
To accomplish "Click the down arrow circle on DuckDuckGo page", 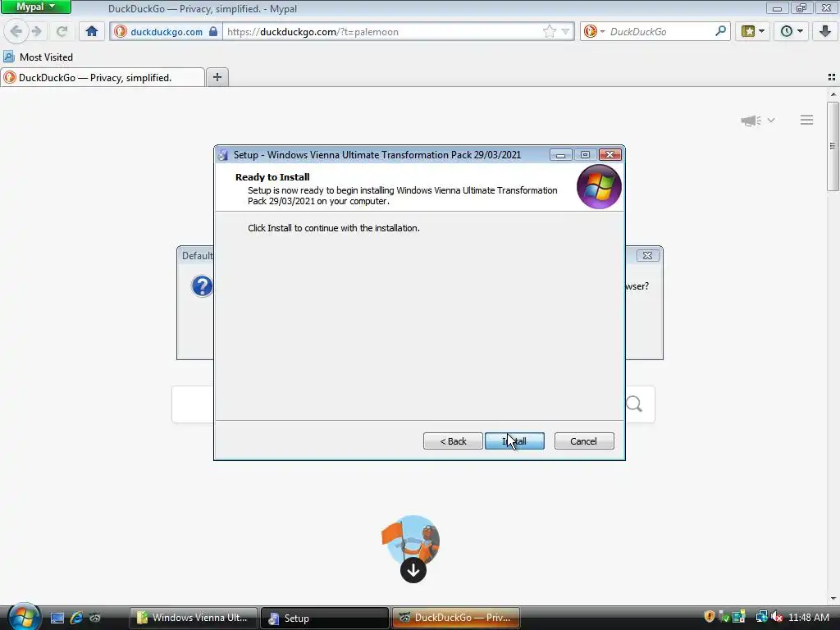I will (413, 570).
